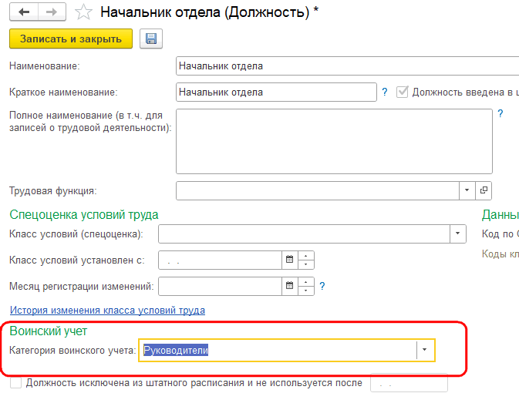Click the 'Трудовая функция' input field
This screenshot has width=519, height=420.
318,190
